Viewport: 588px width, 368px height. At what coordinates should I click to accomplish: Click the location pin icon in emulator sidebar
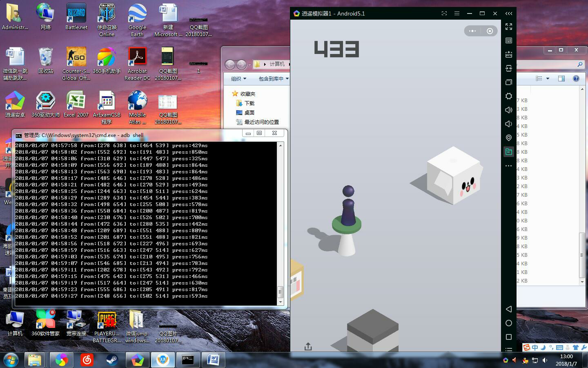pyautogui.click(x=509, y=138)
